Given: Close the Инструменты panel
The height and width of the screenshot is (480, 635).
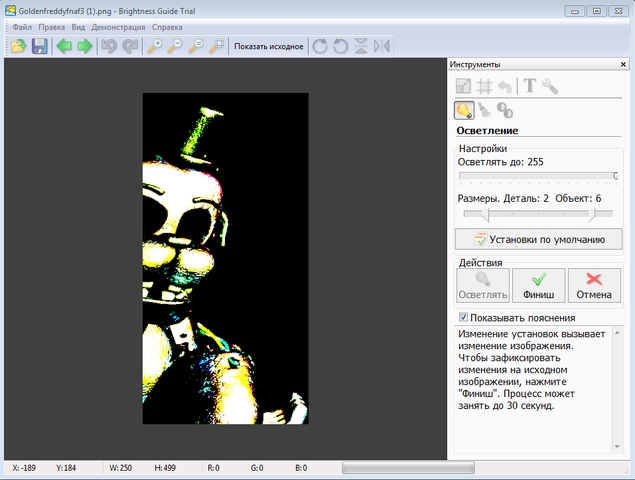Looking at the screenshot, I should [623, 64].
